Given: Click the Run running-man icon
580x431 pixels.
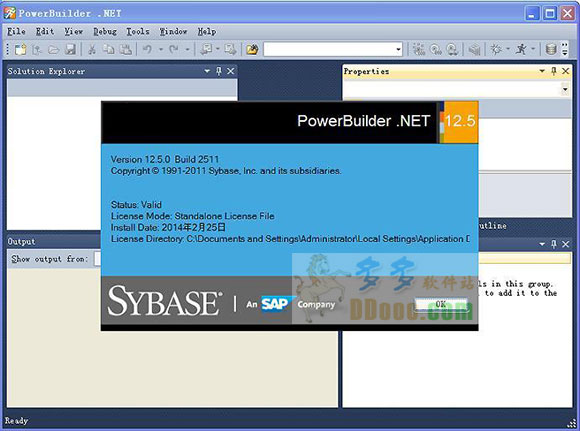Looking at the screenshot, I should [x=521, y=49].
